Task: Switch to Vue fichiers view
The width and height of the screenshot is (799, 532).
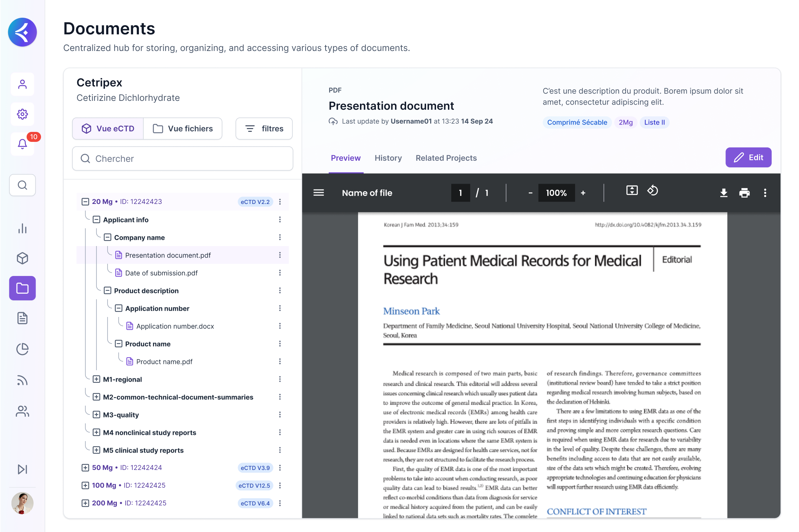Action: tap(183, 129)
